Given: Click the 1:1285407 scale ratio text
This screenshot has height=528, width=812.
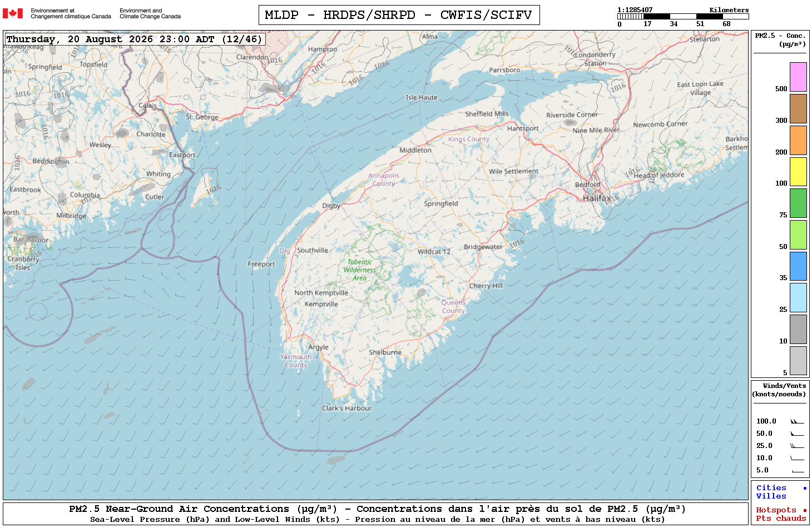Looking at the screenshot, I should (635, 10).
